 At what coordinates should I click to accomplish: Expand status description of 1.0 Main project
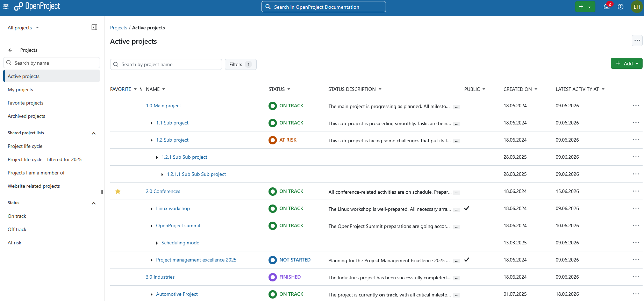(x=457, y=107)
